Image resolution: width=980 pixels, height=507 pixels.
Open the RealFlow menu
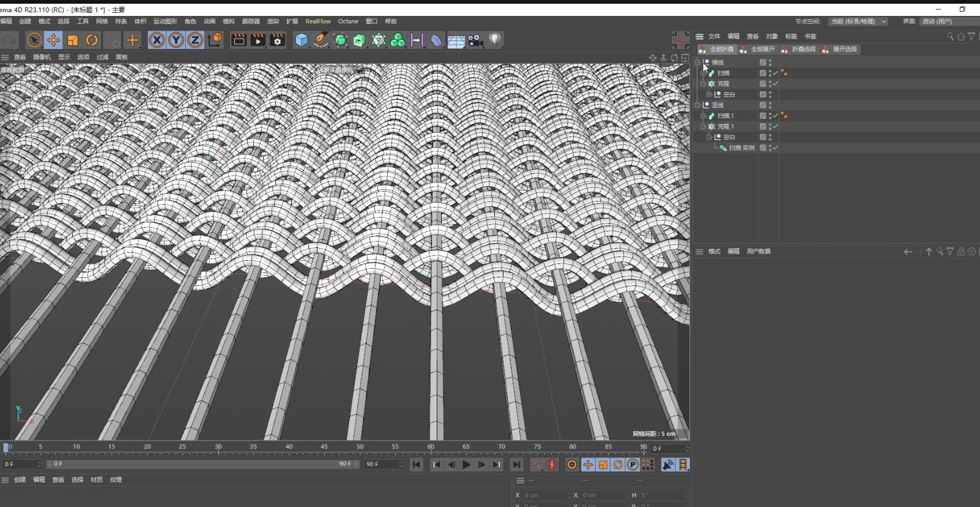[318, 21]
